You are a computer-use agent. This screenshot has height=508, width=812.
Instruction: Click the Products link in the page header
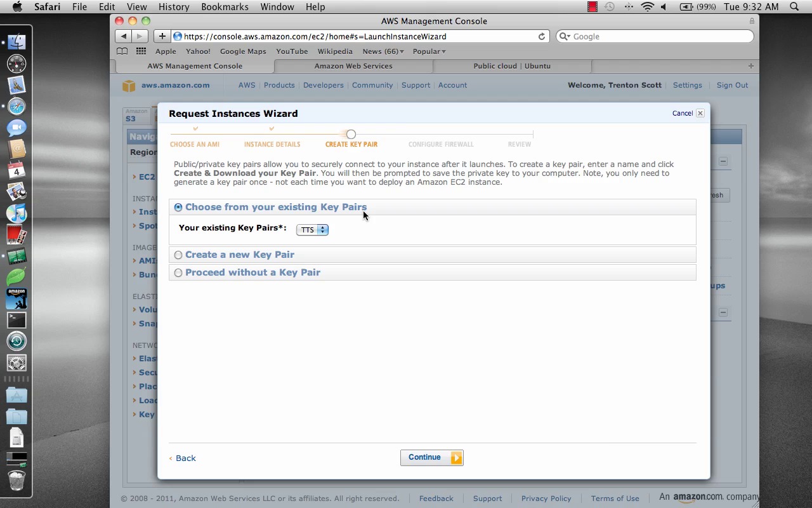pyautogui.click(x=279, y=85)
